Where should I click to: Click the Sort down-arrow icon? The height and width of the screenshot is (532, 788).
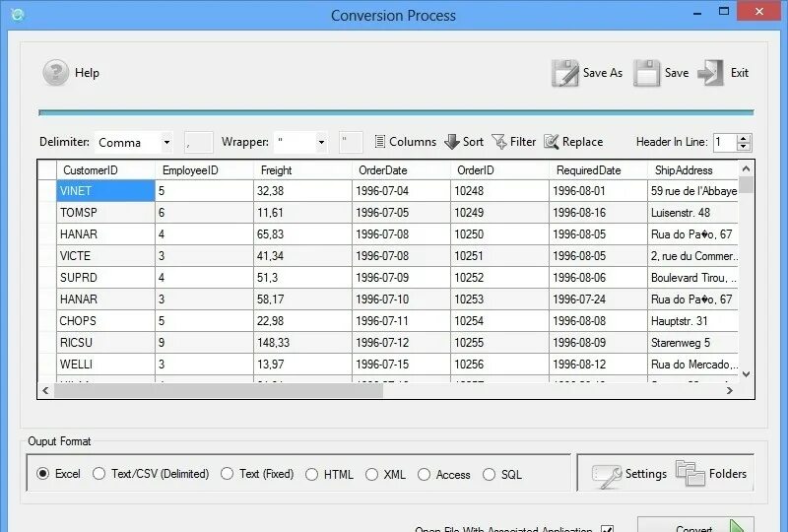(x=452, y=142)
